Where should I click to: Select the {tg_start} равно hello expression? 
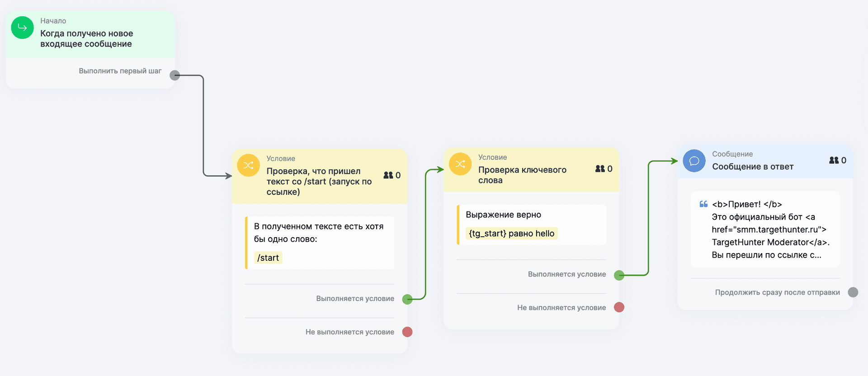511,234
